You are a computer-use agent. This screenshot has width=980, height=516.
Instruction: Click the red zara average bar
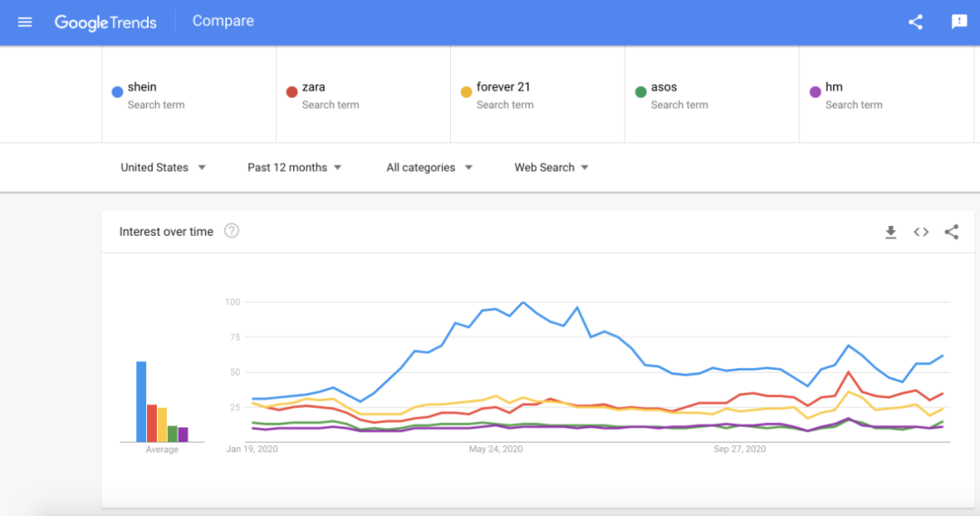pos(152,424)
